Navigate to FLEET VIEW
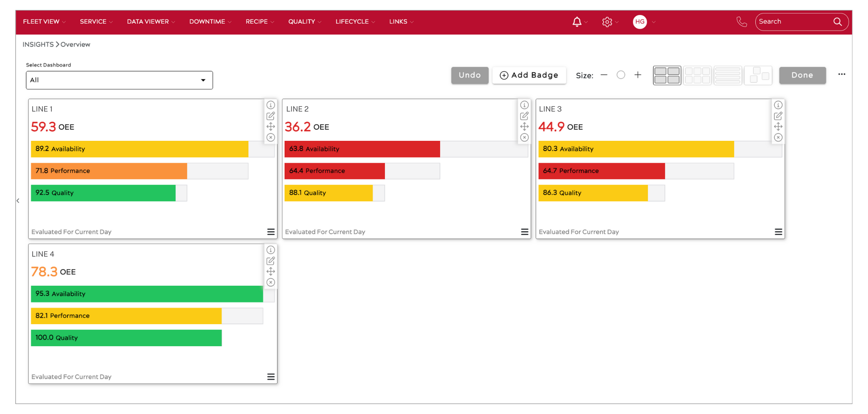This screenshot has width=868, height=414. pyautogui.click(x=41, y=22)
